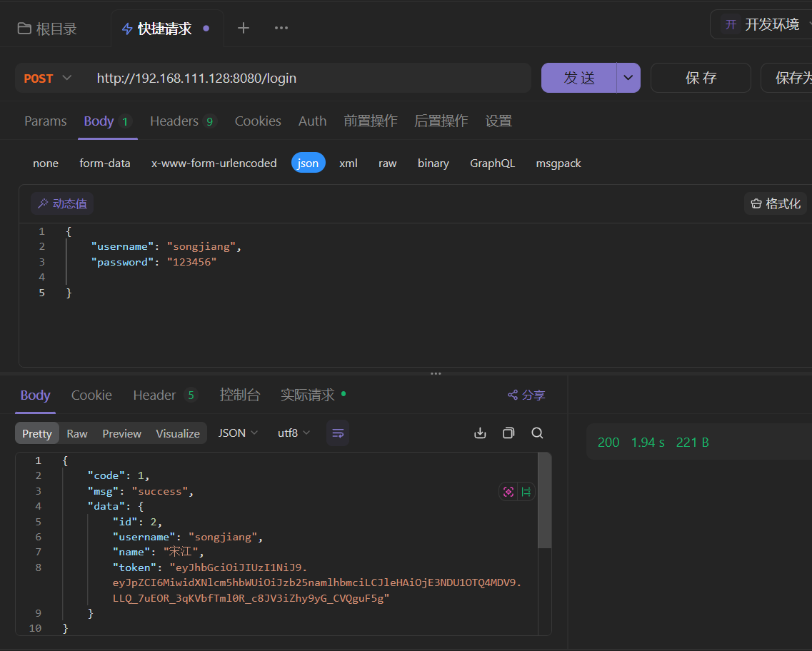812x651 pixels.
Task: Open the response Header tab
Action: [165, 395]
